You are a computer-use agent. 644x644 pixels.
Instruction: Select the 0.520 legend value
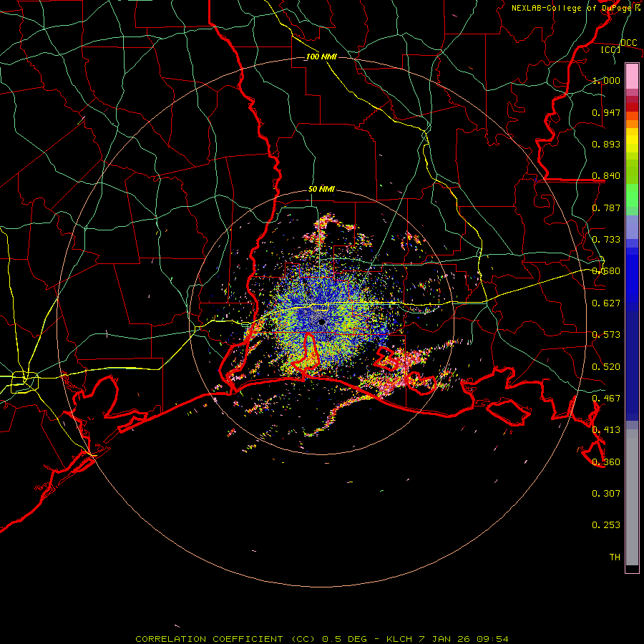click(x=606, y=367)
